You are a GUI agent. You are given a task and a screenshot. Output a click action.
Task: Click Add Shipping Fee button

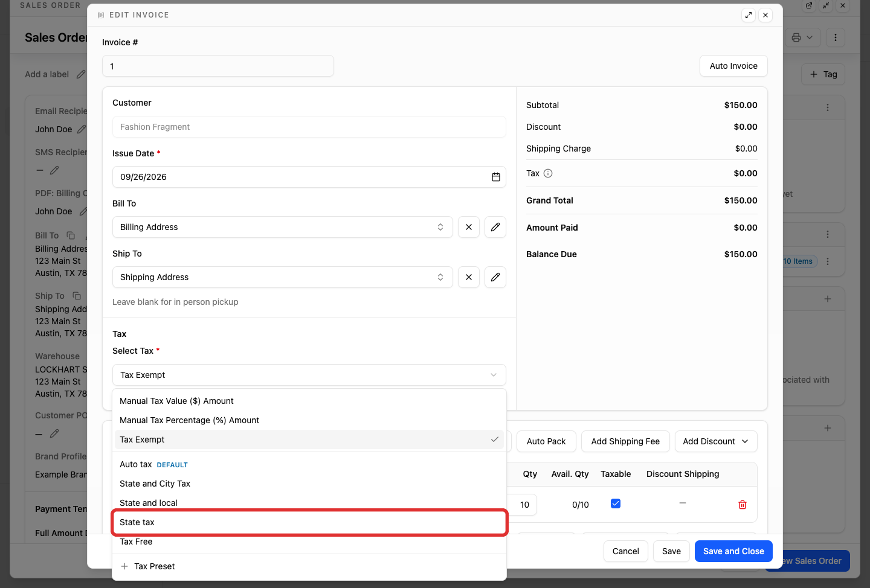[x=625, y=441]
